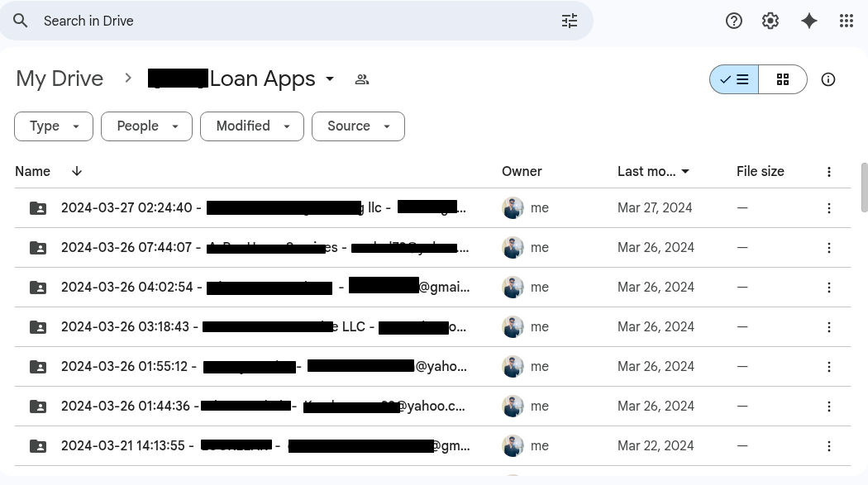868x485 pixels.
Task: Click shared folder icon of 2024-03-21 14:13:55 row
Action: pos(38,446)
